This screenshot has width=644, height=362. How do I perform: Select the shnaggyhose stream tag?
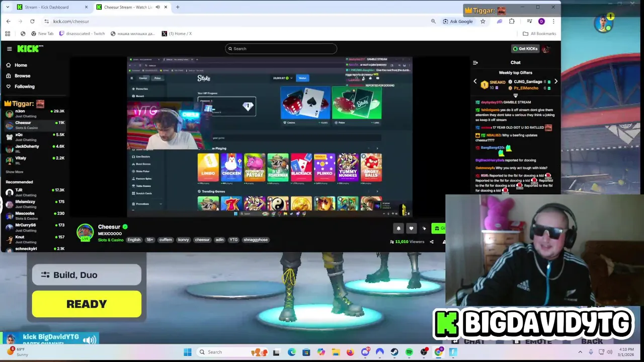click(x=256, y=240)
